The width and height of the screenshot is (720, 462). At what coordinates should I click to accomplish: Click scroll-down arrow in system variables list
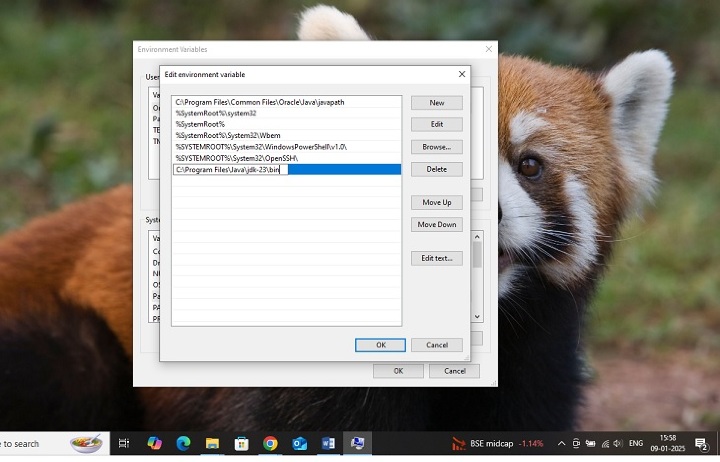click(477, 316)
